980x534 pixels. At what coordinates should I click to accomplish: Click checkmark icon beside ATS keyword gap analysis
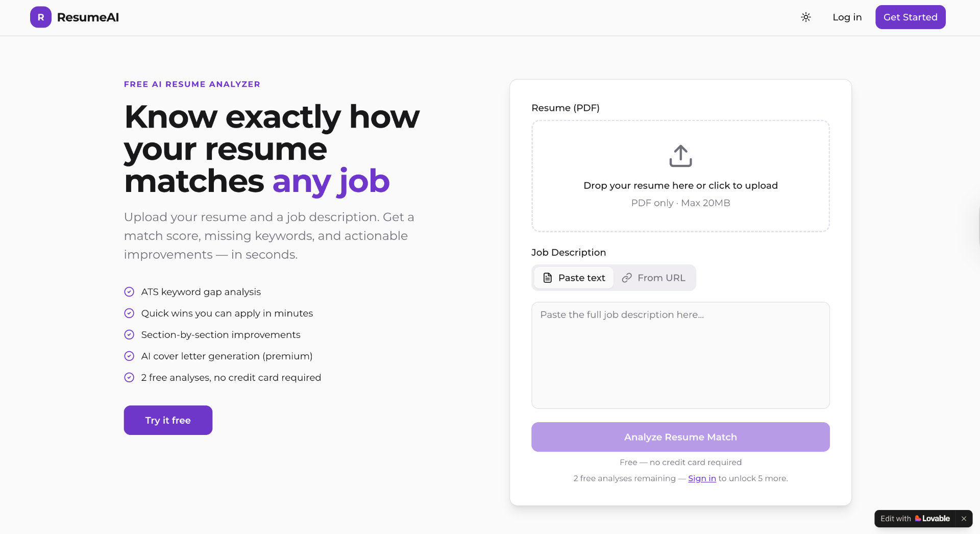130,292
